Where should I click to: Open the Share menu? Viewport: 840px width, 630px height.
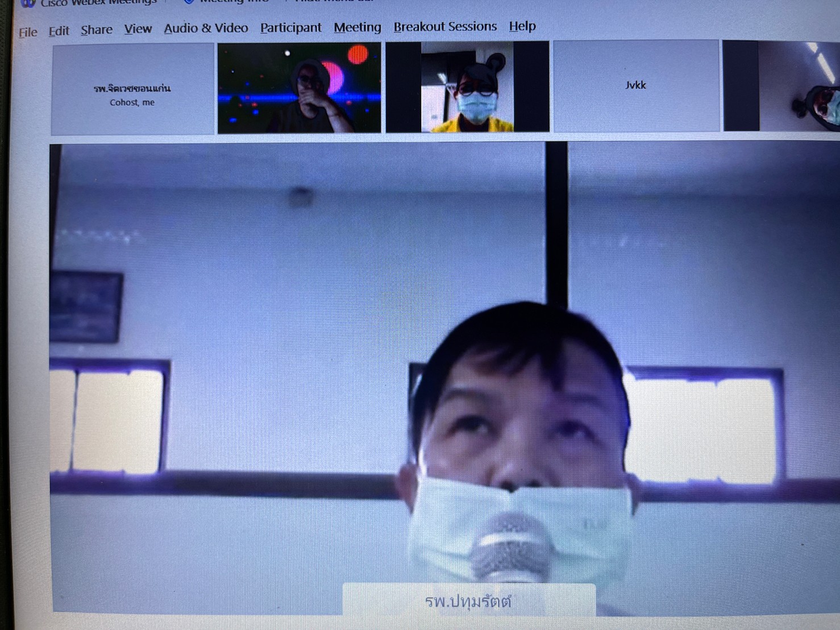point(96,30)
